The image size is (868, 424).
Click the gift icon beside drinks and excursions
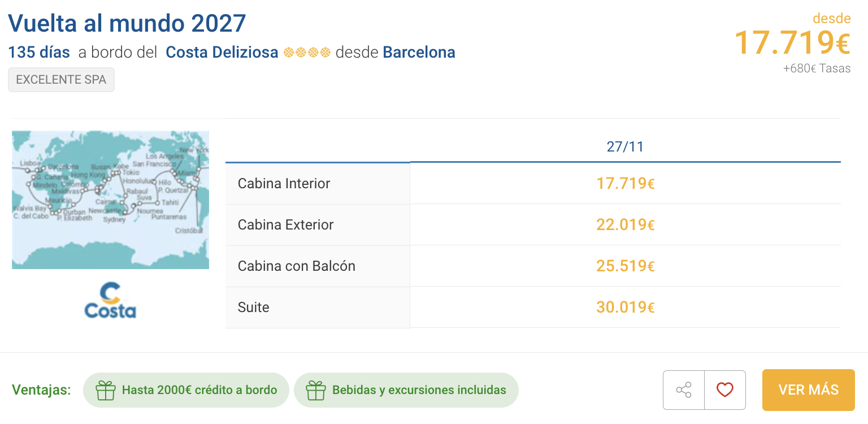pyautogui.click(x=316, y=390)
